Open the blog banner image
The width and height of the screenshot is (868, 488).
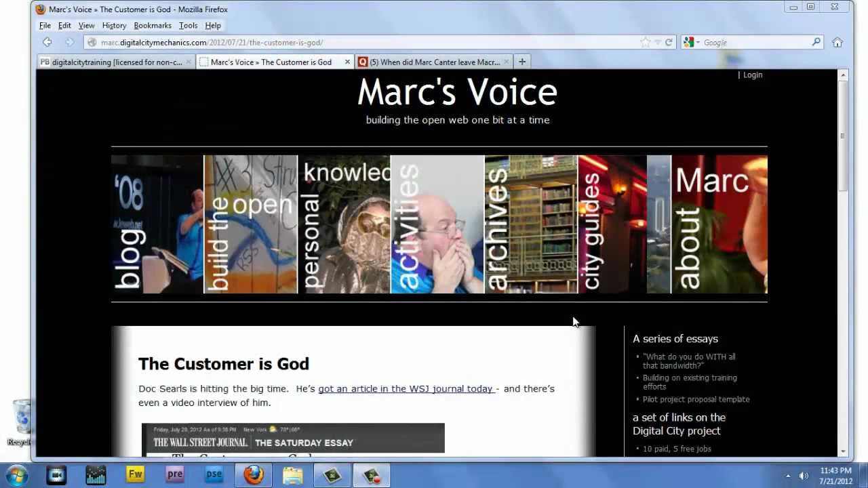pyautogui.click(x=157, y=224)
